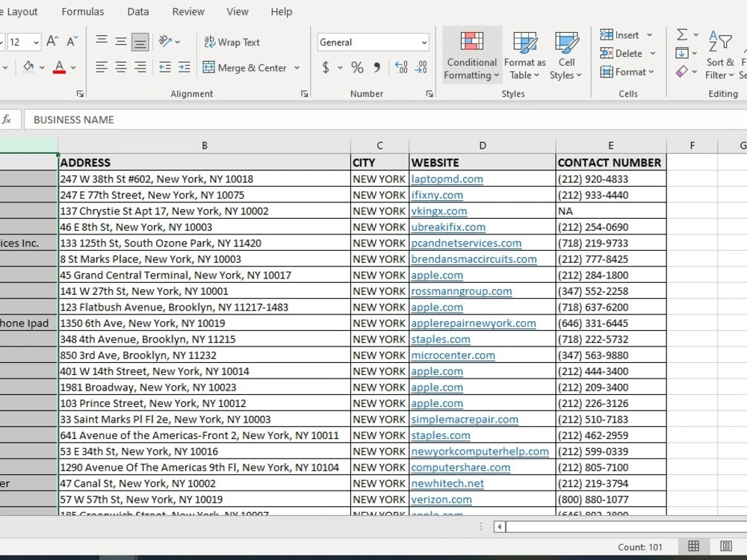This screenshot has width=747, height=560.
Task: Switch to Page Layout view in status bar
Action: 726,547
